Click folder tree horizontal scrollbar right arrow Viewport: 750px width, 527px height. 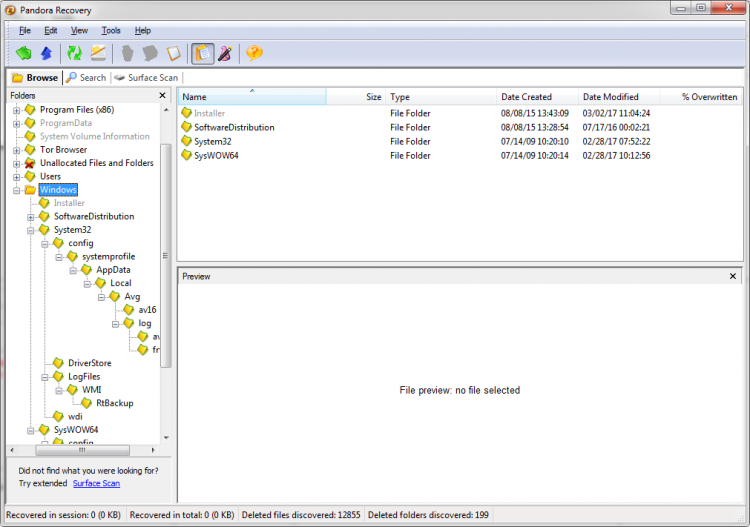point(153,450)
